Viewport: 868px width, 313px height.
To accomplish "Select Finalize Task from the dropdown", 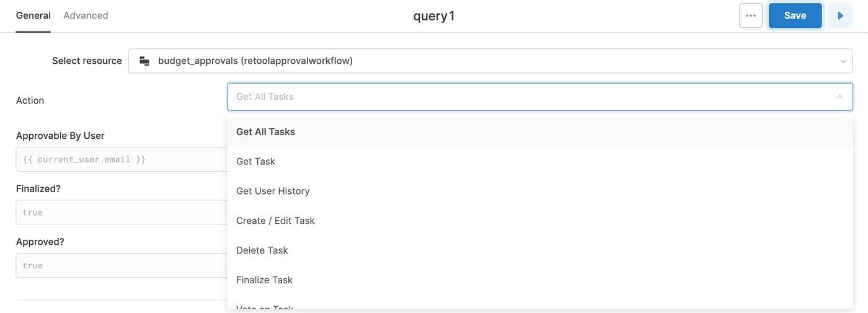I will point(264,280).
